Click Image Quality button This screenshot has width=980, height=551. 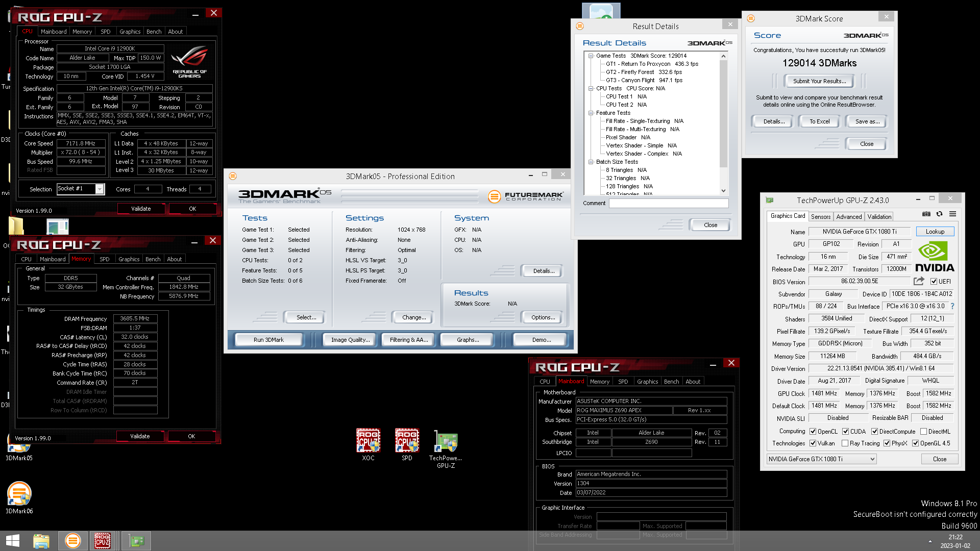[x=350, y=340]
